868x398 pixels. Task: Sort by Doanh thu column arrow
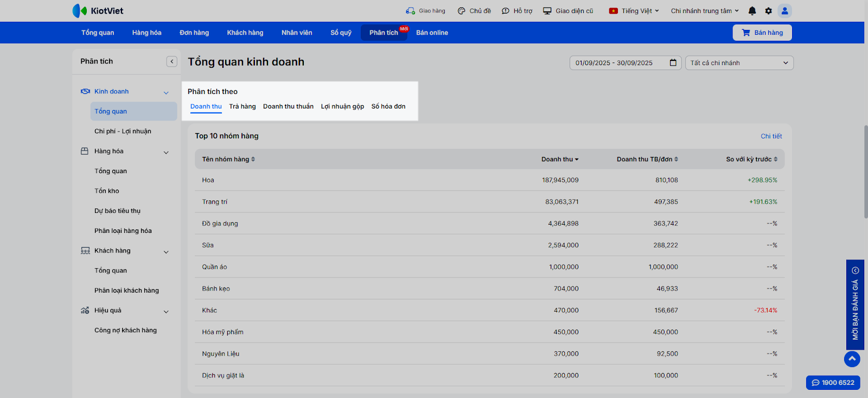(x=577, y=160)
